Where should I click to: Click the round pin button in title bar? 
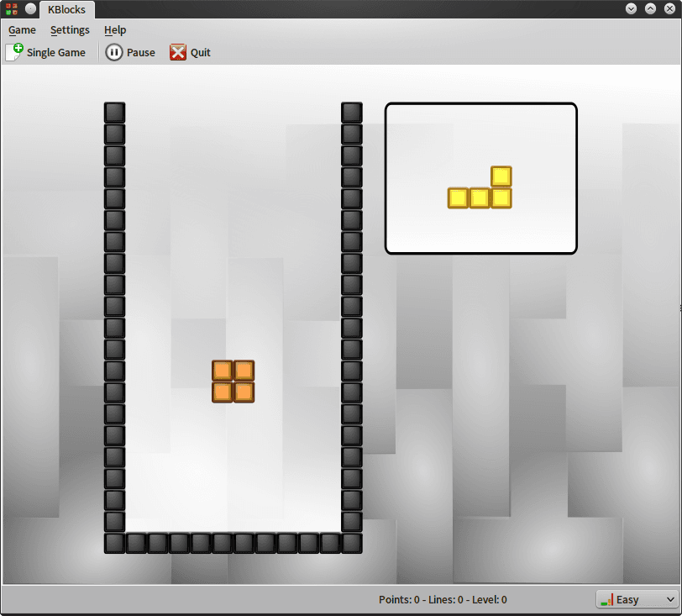coord(30,8)
